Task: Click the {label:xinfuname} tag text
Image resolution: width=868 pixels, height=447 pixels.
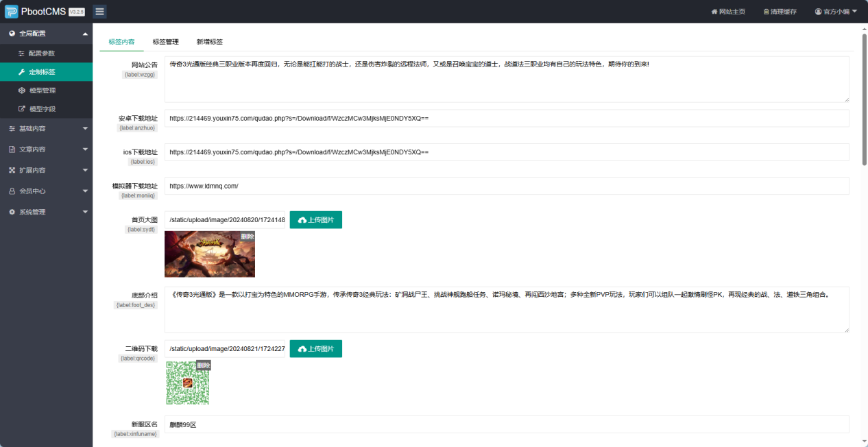Action: (135, 433)
